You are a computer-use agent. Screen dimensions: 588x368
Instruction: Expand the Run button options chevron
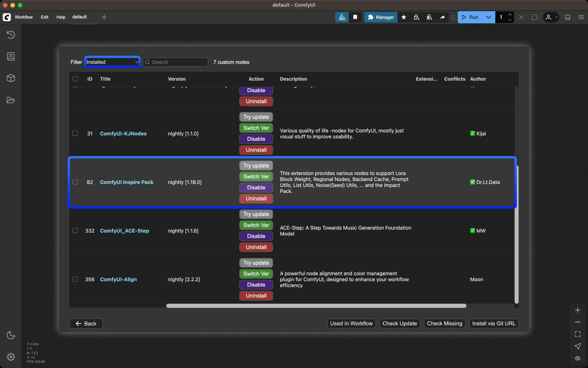click(x=488, y=17)
